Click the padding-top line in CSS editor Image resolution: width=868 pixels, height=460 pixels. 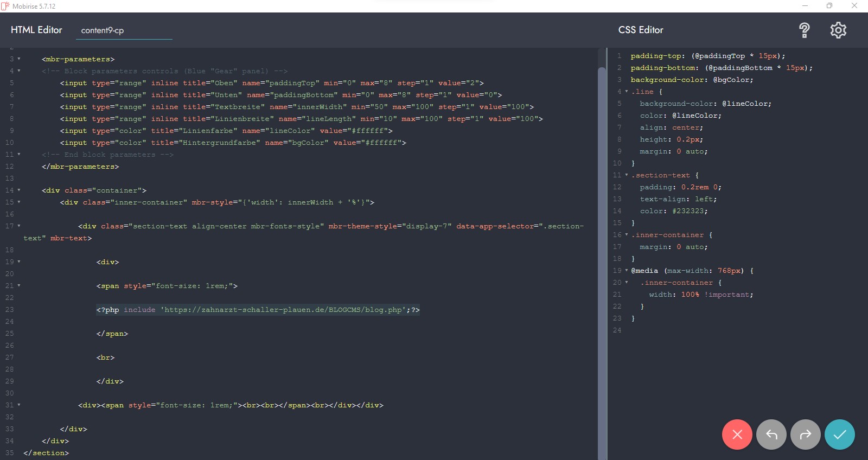(x=707, y=56)
